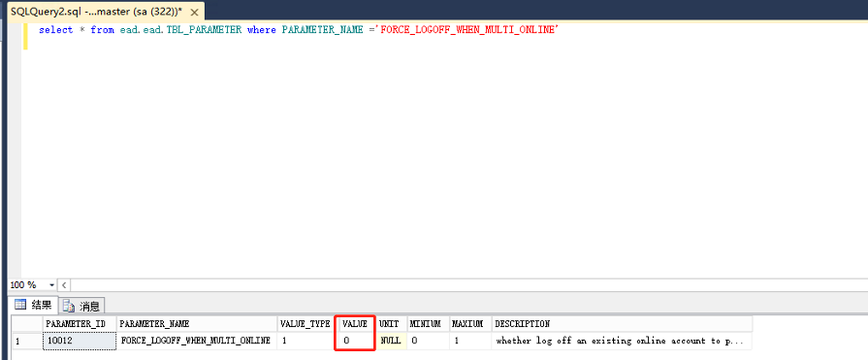This screenshot has height=360, width=868.
Task: Close the SQLQuery2.sql tab
Action: [x=194, y=11]
